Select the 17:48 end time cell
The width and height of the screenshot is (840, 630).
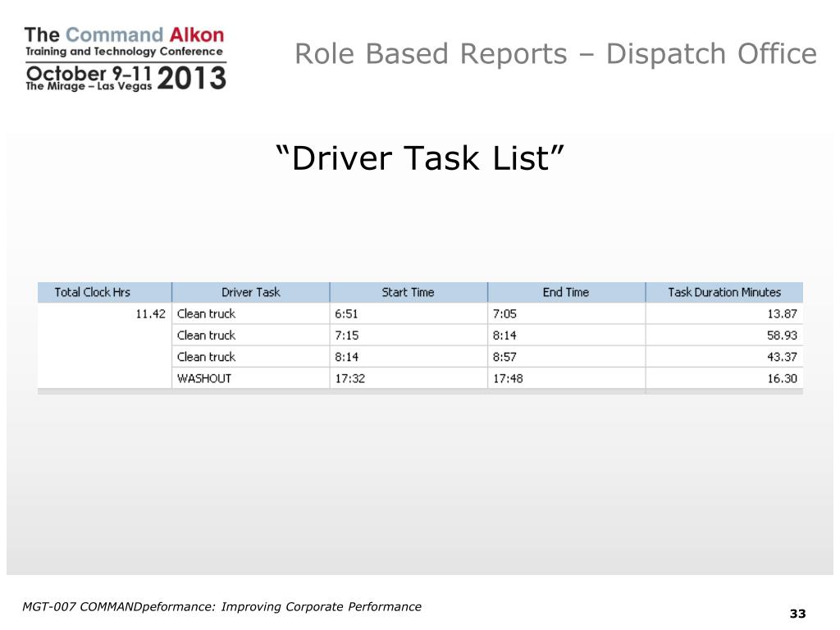(x=566, y=378)
